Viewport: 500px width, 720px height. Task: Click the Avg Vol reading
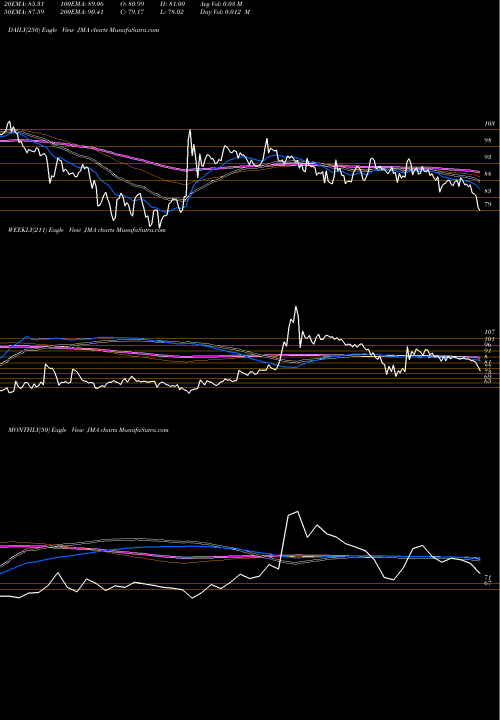click(221, 4)
